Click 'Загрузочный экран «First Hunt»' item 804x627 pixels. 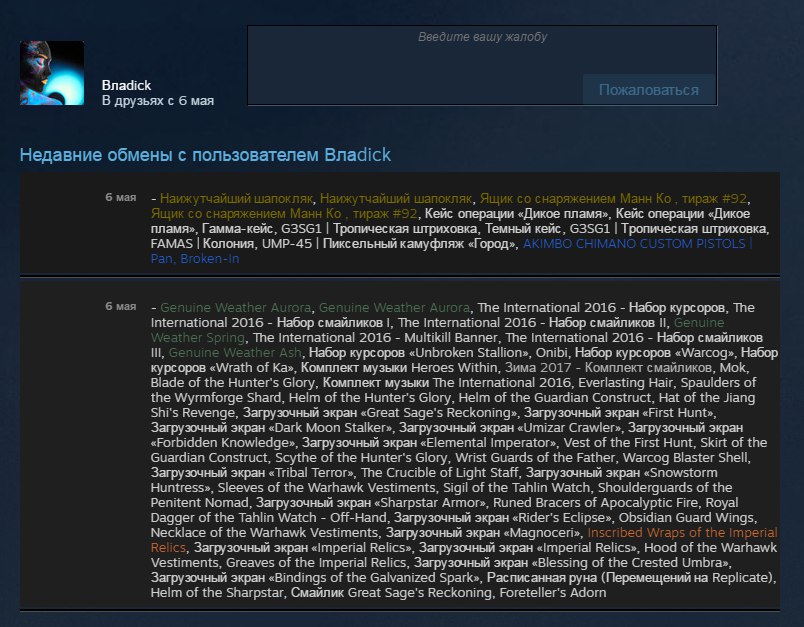coord(618,413)
